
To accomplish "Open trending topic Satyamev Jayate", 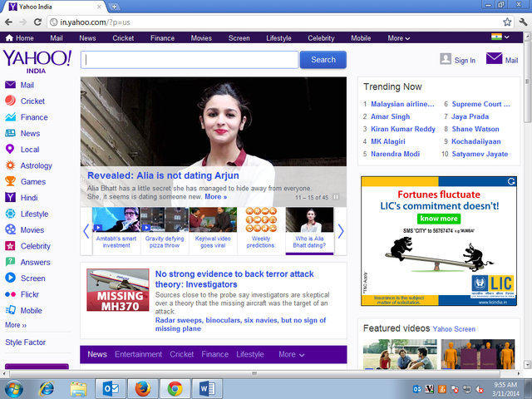I will point(480,154).
